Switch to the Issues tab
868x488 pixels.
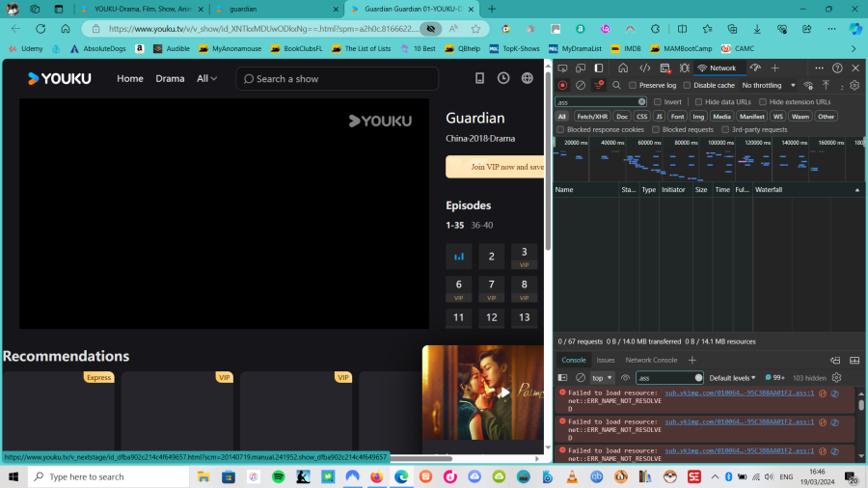(x=605, y=360)
